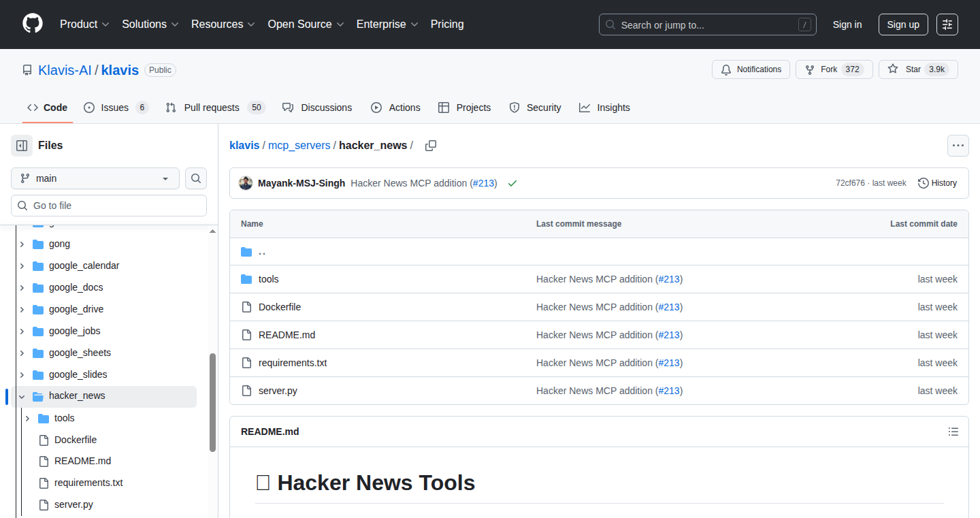Viewport: 980px width, 518px height.
Task: Click the Sign up button
Action: click(903, 25)
